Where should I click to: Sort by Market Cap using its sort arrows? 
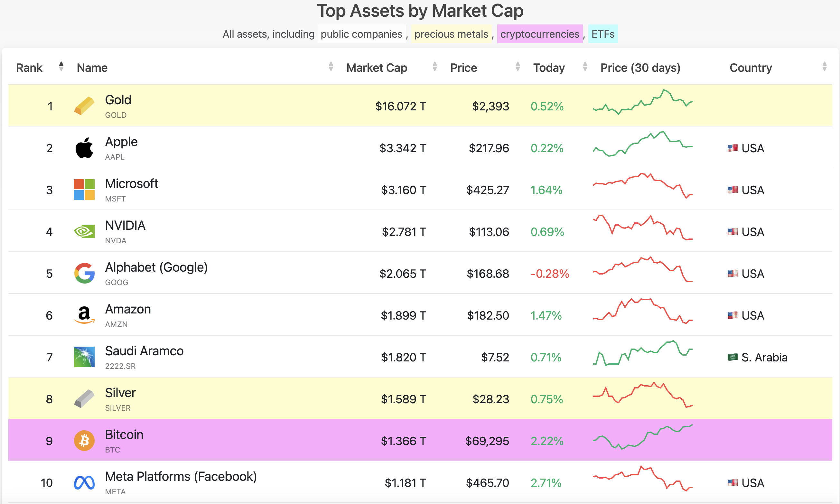pos(435,66)
